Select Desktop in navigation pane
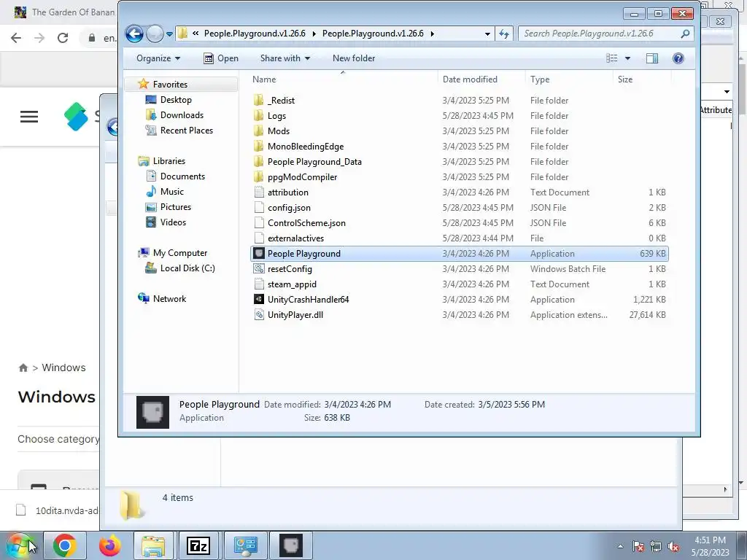The image size is (747, 560). (175, 99)
